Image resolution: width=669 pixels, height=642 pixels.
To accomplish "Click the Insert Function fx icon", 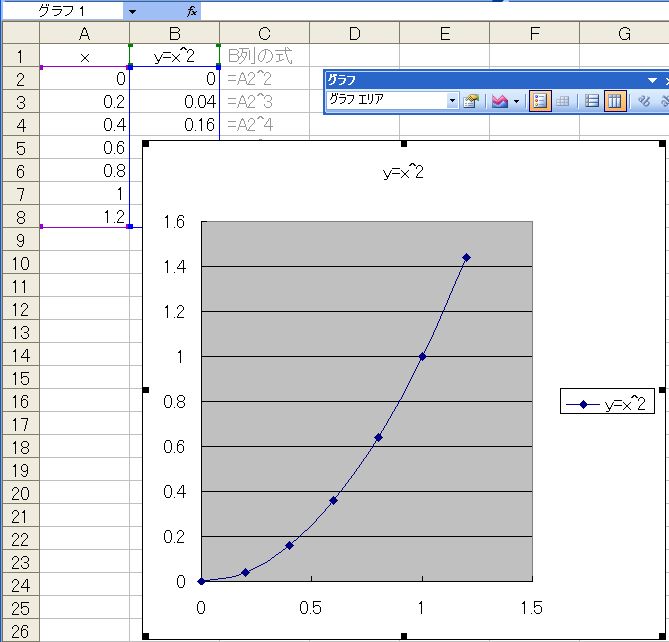I will [x=192, y=11].
